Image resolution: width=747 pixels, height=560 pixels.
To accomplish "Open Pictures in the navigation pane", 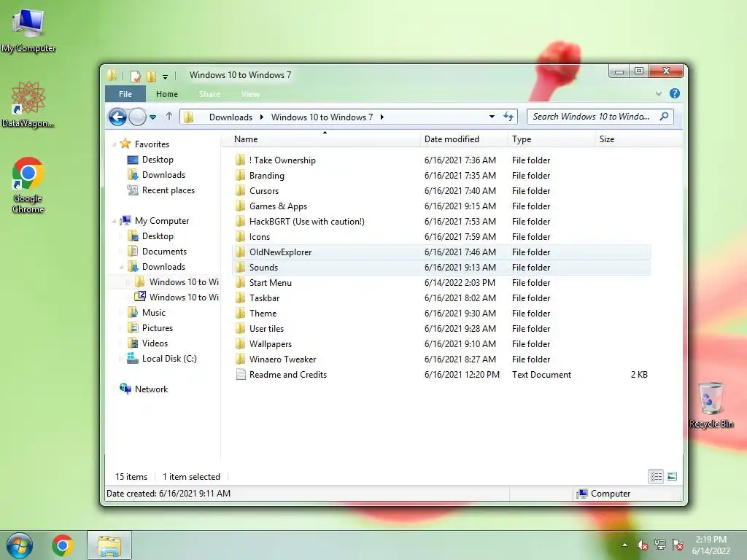I will 158,327.
